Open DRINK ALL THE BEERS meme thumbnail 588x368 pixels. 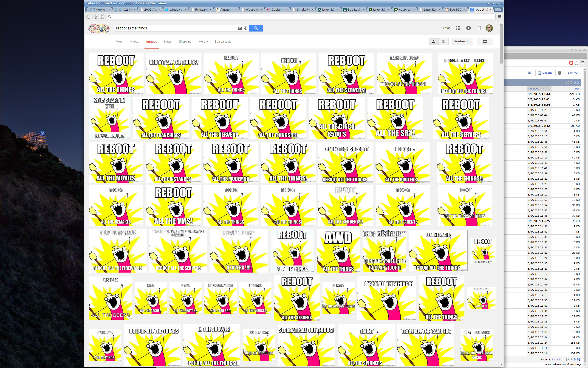[110, 298]
